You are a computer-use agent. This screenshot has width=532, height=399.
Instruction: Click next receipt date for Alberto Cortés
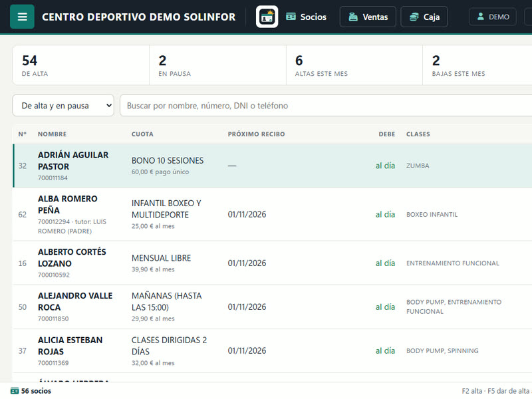[x=247, y=263]
